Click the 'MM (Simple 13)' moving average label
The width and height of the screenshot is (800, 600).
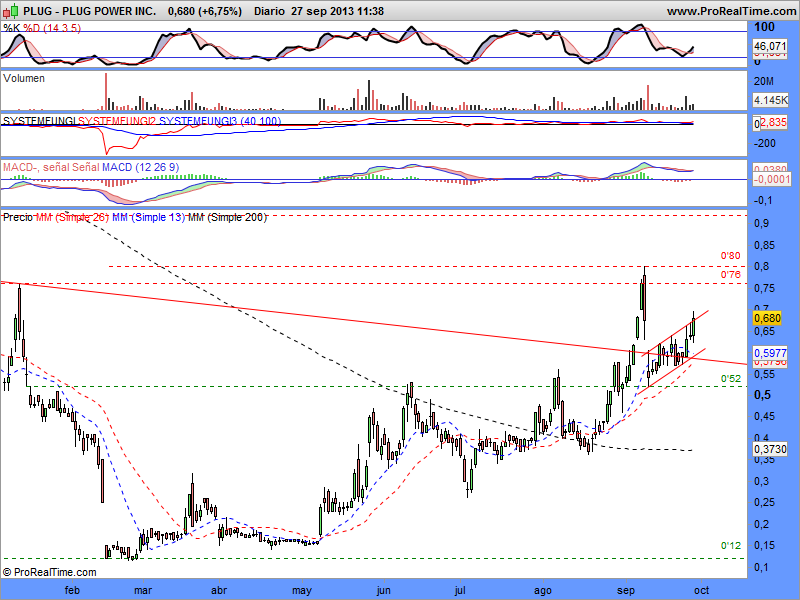(x=148, y=217)
